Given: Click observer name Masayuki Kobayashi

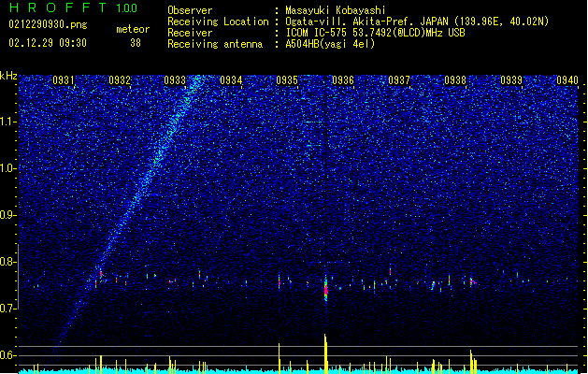Looking at the screenshot, I should click(336, 10).
